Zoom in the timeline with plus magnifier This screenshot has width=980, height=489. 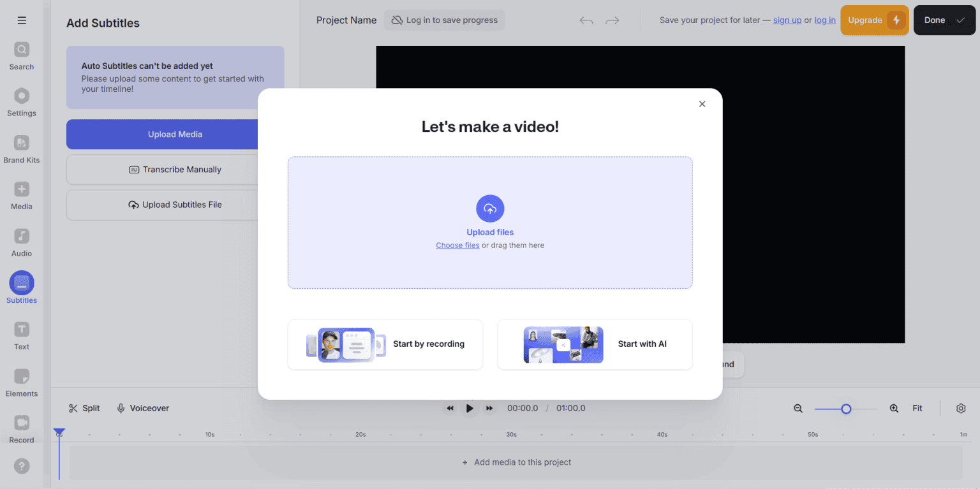tap(894, 409)
